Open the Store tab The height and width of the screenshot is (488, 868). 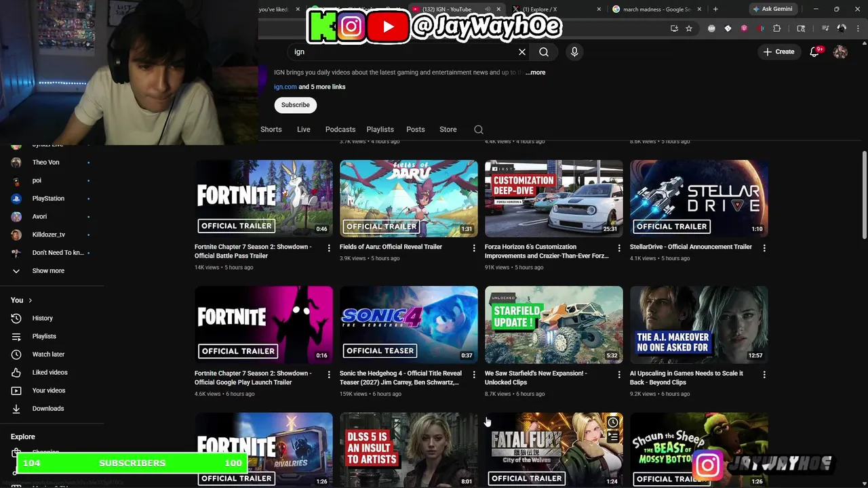tap(448, 129)
